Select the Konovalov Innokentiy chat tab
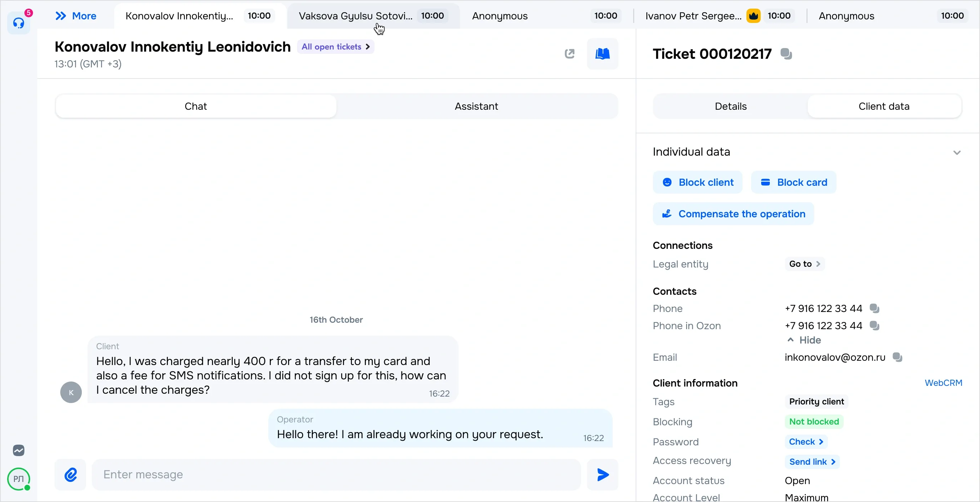Screen dimensions: 980x502 [x=200, y=16]
